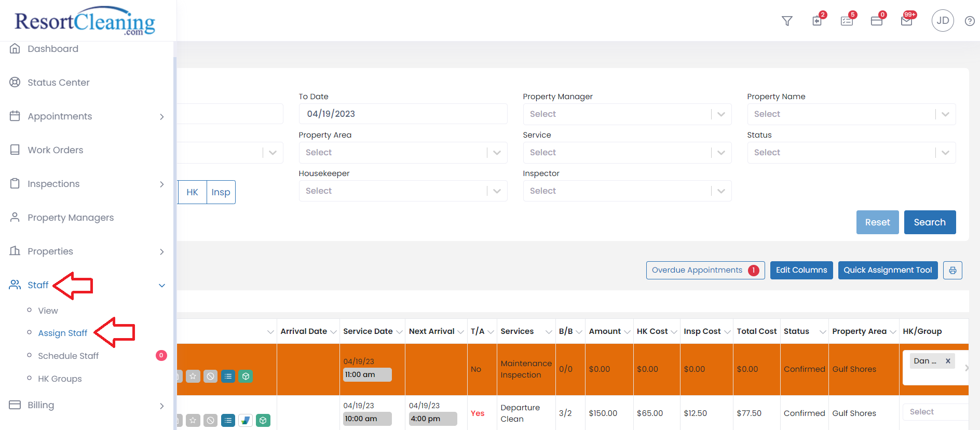This screenshot has width=980, height=430.
Task: Collapse the Staff menu in sidebar
Action: click(x=161, y=285)
